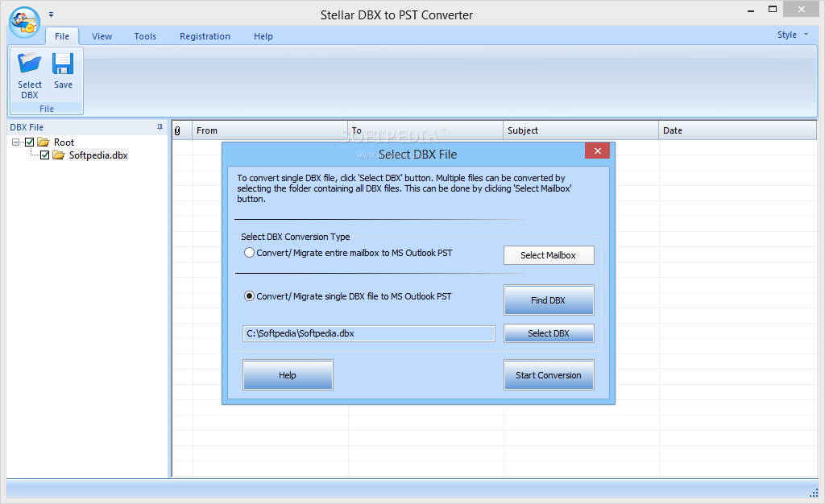Select the Convert entire mailbox radio option
This screenshot has width=825, height=504.
(250, 253)
